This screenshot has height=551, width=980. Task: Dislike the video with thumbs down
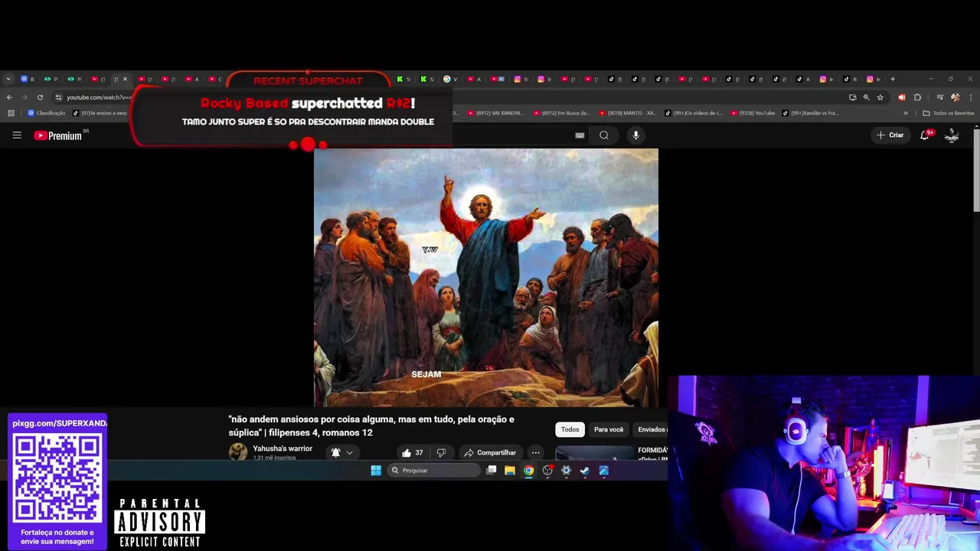pos(440,453)
